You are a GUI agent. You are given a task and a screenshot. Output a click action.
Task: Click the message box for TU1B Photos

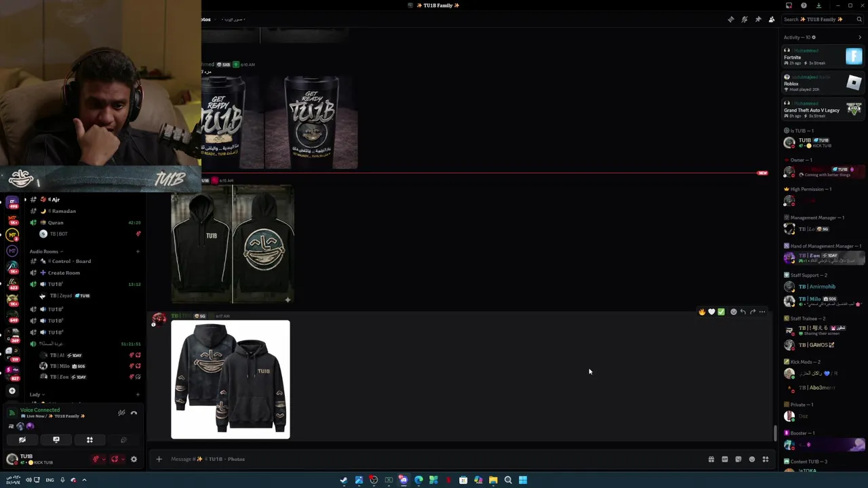point(434,459)
